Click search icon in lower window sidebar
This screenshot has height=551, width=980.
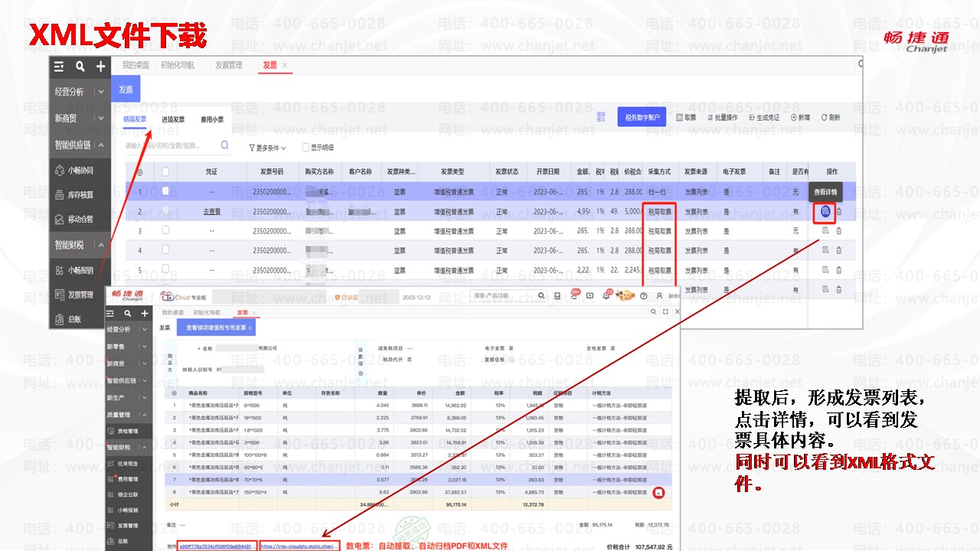coord(127,313)
